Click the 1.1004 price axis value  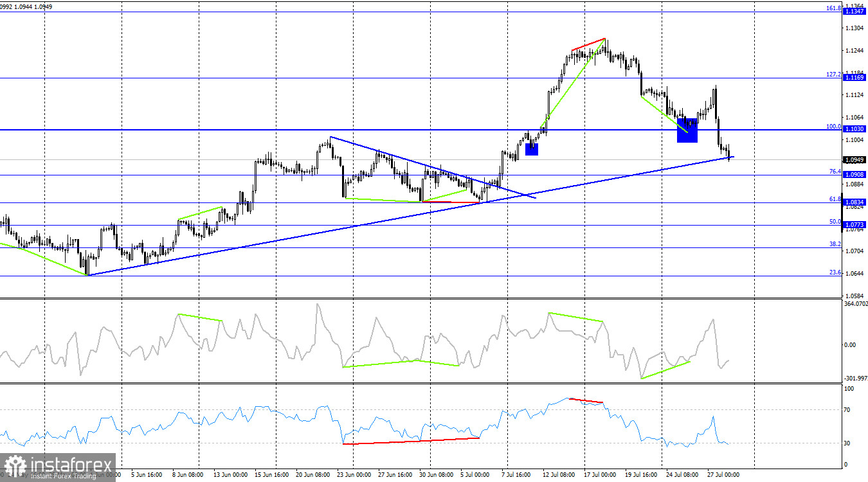[x=855, y=140]
